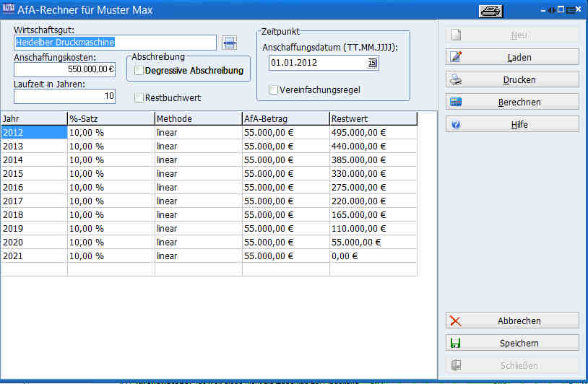588x384 pixels.
Task: Print the schedule using the Drucken button
Action: (x=511, y=79)
